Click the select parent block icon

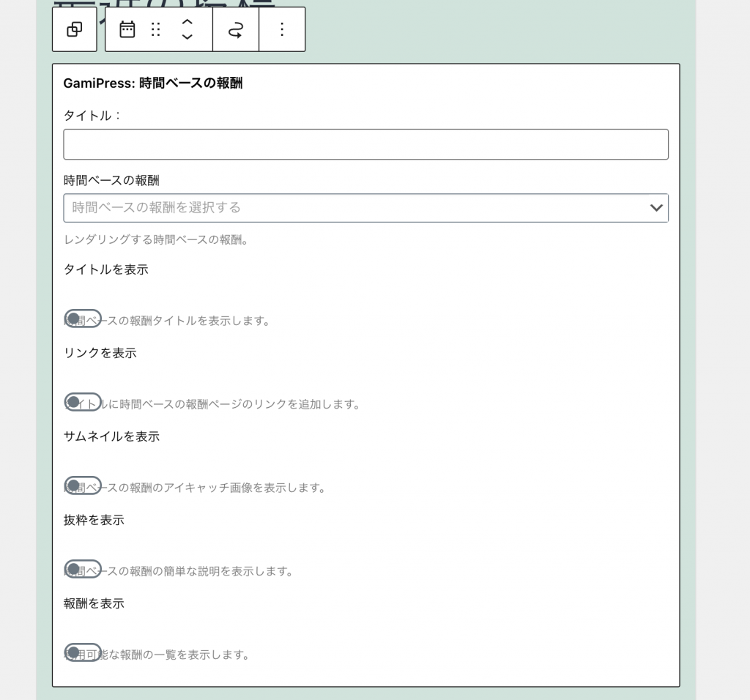point(75,29)
